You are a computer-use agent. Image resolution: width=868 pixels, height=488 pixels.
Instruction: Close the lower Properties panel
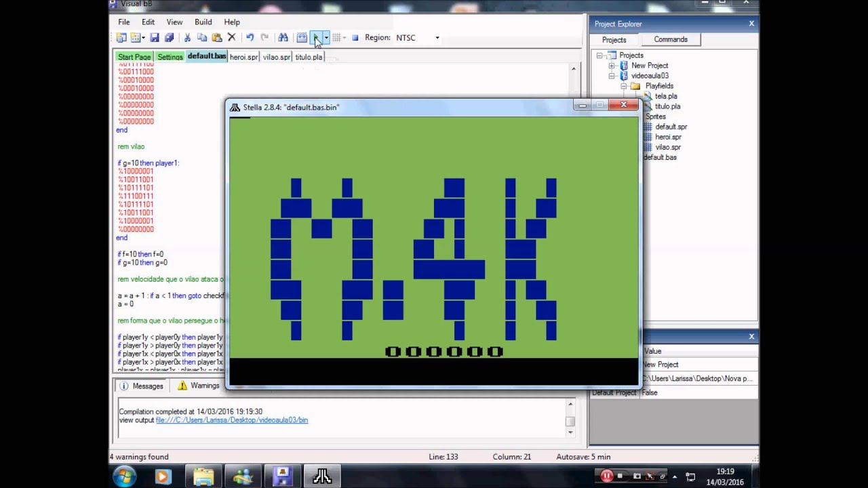(x=751, y=336)
